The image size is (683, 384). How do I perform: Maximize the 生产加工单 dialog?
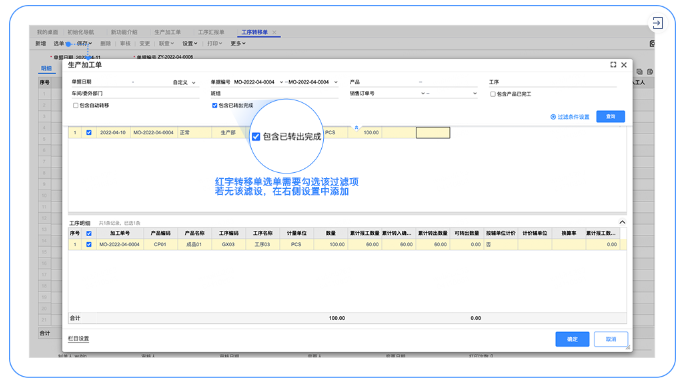(613, 65)
